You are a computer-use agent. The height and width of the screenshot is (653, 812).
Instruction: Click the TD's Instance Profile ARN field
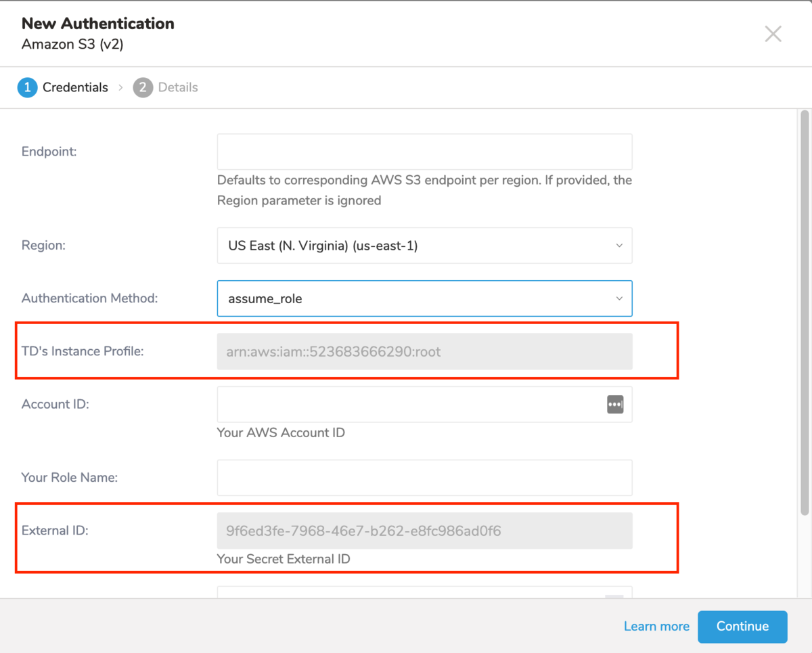click(x=424, y=351)
